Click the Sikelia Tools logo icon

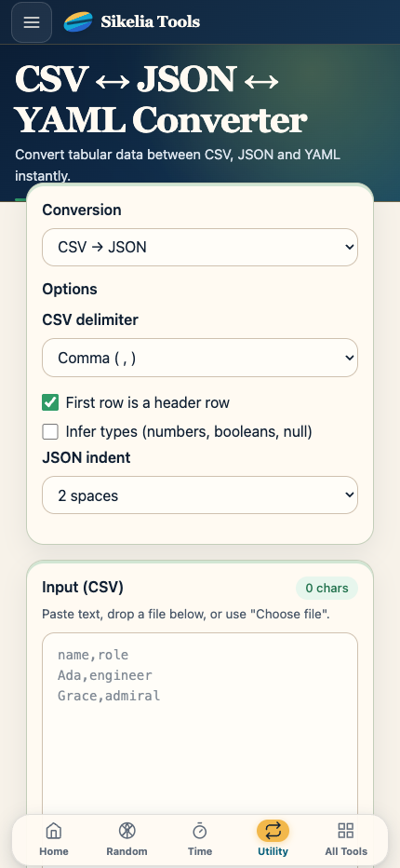[x=78, y=22]
